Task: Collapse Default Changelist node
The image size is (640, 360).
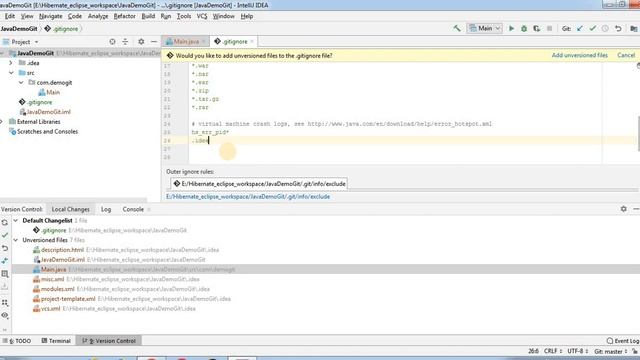Action: click(16, 220)
